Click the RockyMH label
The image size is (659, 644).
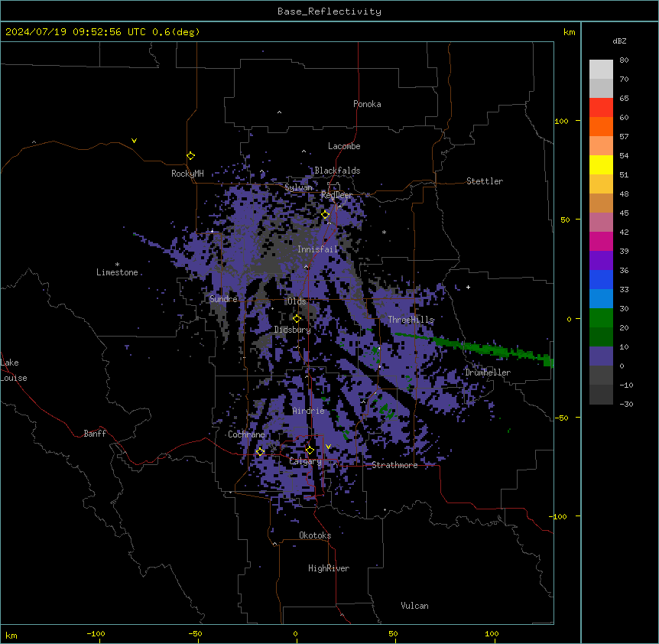[x=187, y=174]
